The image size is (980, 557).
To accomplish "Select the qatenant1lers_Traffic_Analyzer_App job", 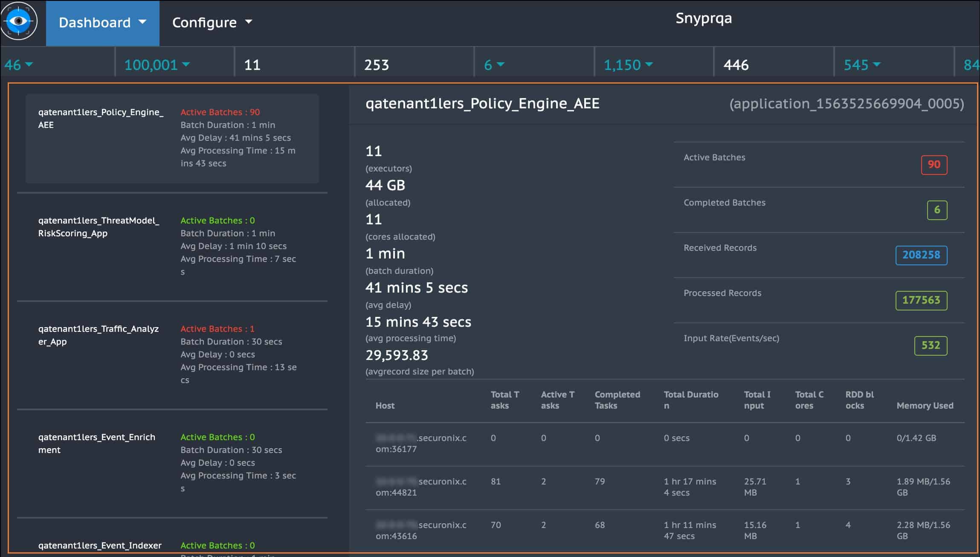I will click(172, 354).
